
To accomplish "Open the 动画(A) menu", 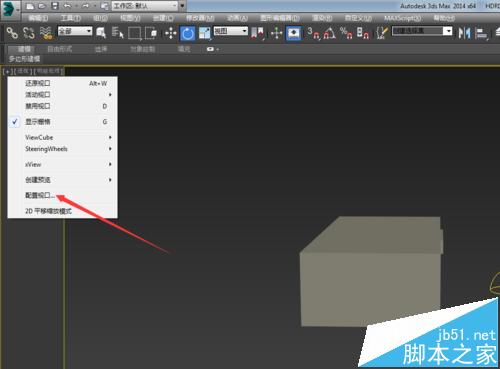I will click(237, 18).
